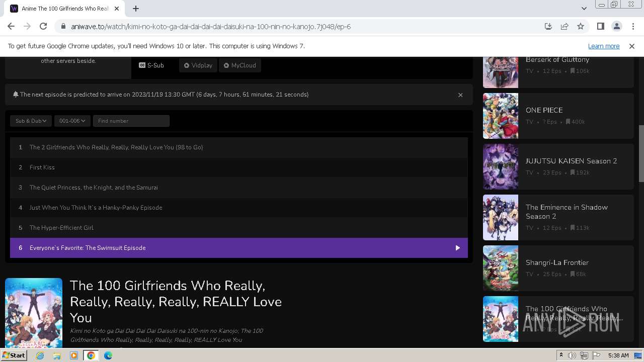Open JUJUTSU KAISEN Season 2 thumbnail

tap(501, 167)
